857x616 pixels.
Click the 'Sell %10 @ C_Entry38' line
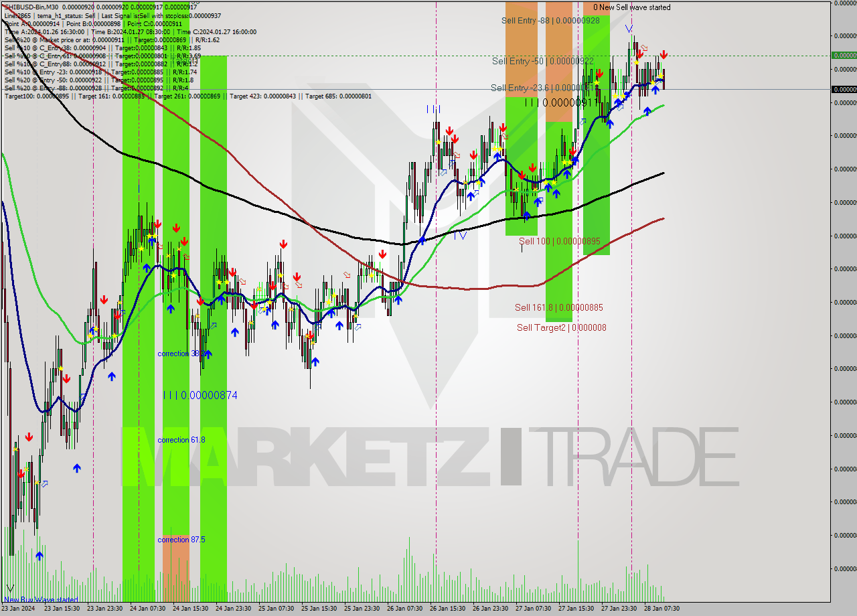tap(102, 48)
